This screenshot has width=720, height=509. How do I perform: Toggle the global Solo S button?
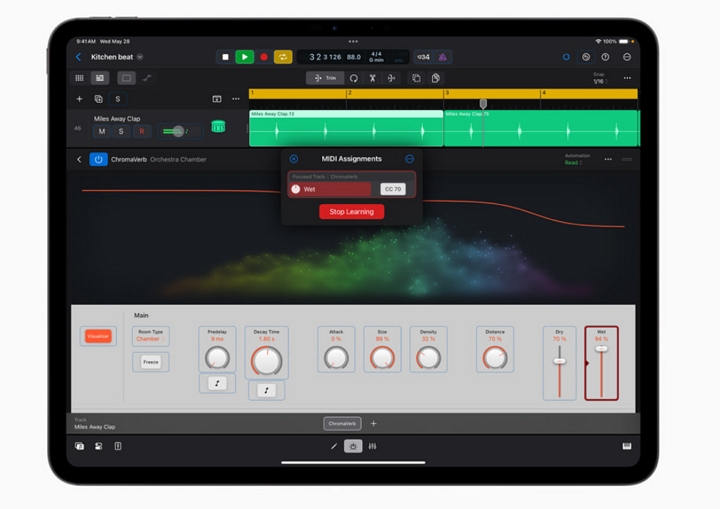pos(118,99)
